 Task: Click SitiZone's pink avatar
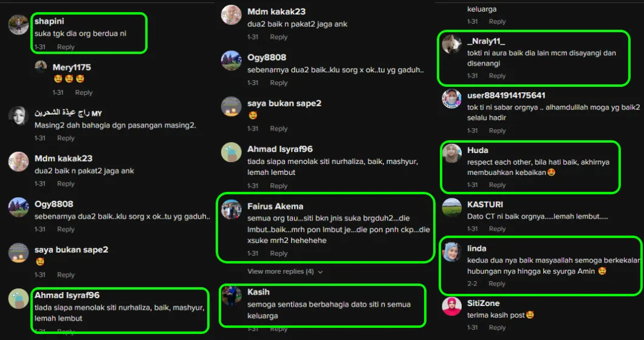452,307
